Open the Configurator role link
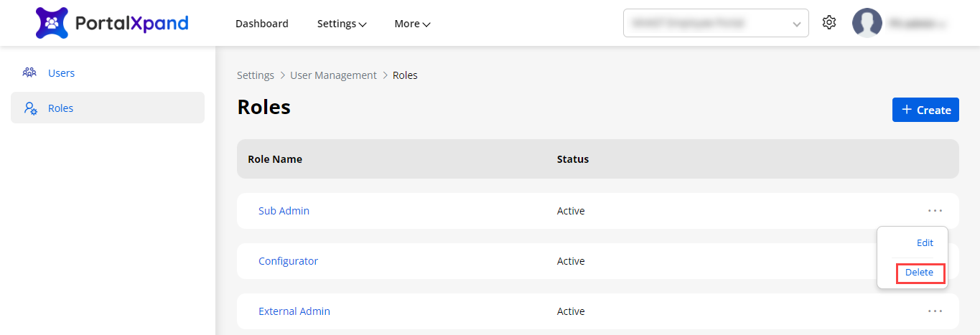 point(288,261)
